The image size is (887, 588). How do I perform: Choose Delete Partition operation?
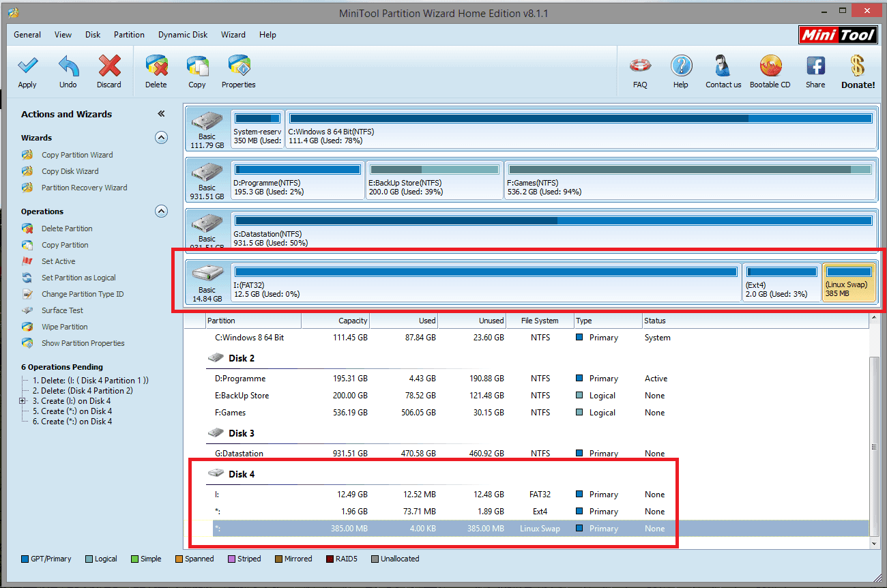click(67, 229)
